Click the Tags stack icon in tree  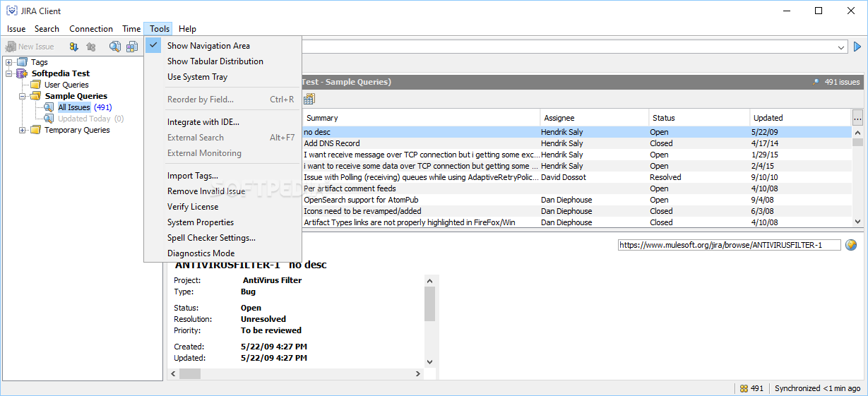(22, 62)
